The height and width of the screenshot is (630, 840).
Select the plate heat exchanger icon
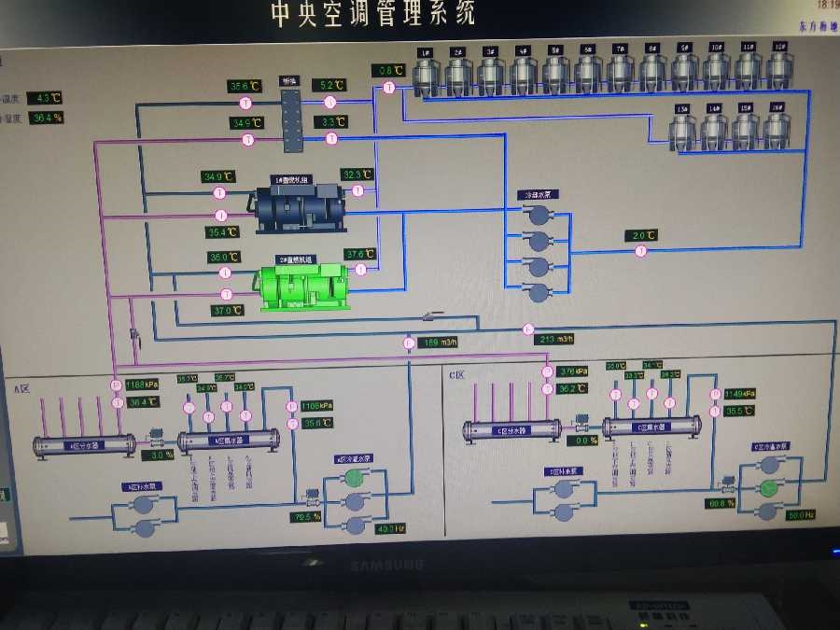tap(291, 116)
